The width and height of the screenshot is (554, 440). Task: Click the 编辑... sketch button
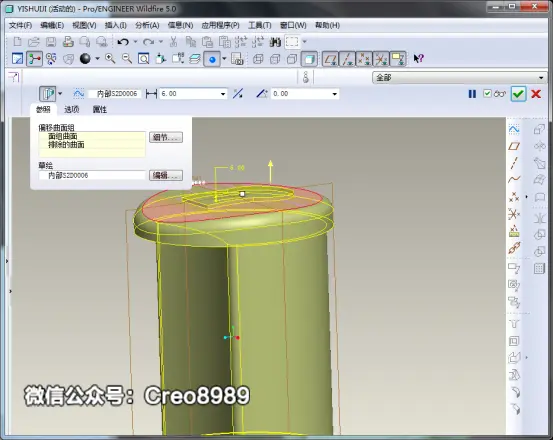pos(166,175)
